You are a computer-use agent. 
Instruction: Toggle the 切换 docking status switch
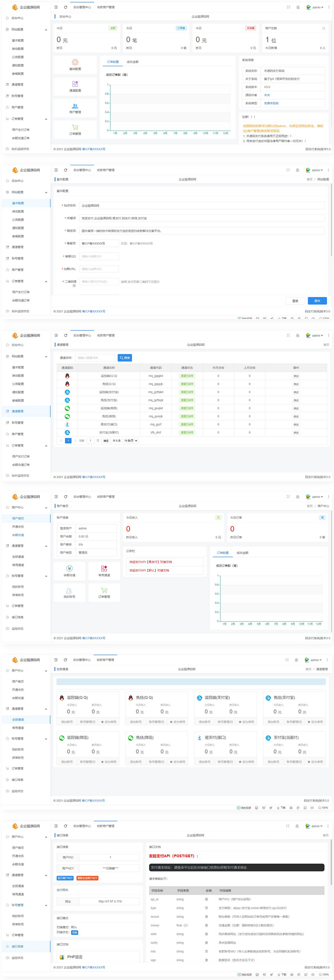point(75,932)
